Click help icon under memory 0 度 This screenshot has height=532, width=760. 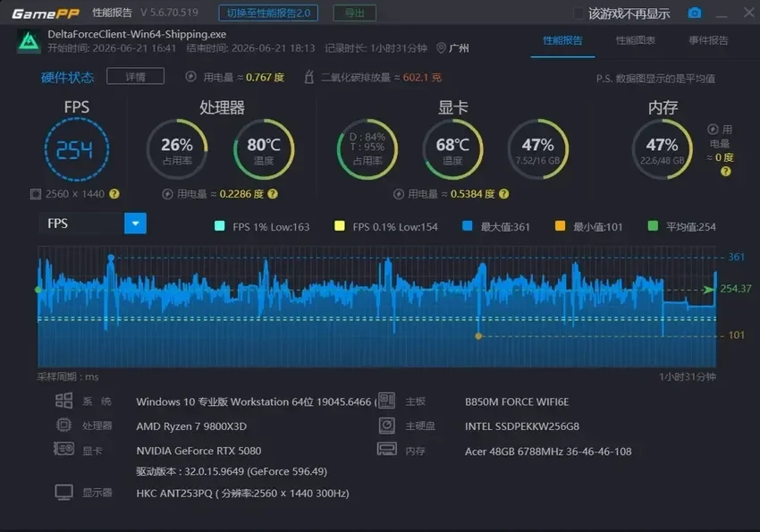[726, 171]
